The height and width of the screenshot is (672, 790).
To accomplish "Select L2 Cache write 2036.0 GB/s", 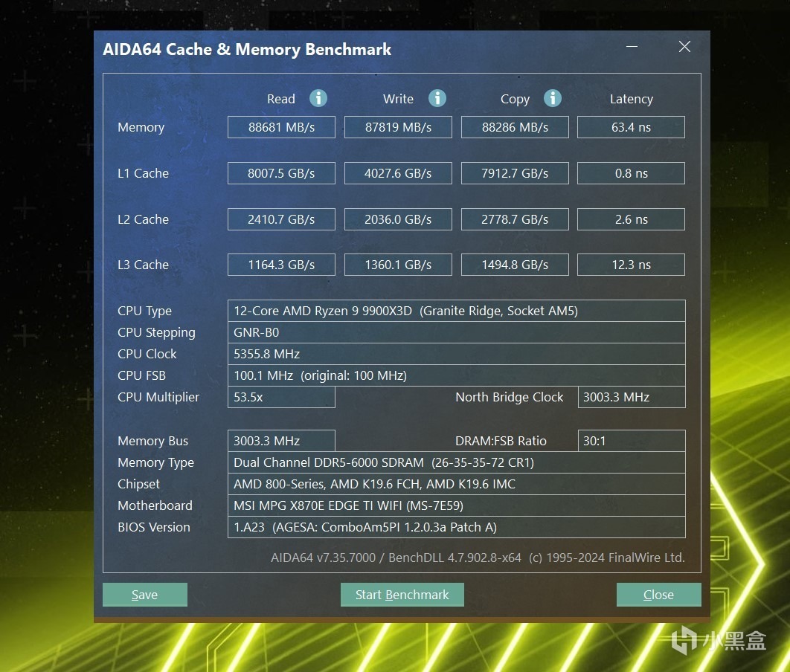I will 398,219.
